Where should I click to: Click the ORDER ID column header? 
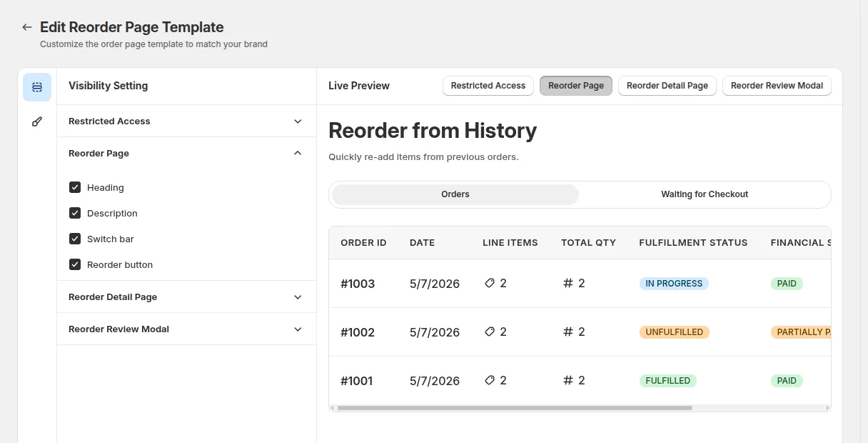363,243
